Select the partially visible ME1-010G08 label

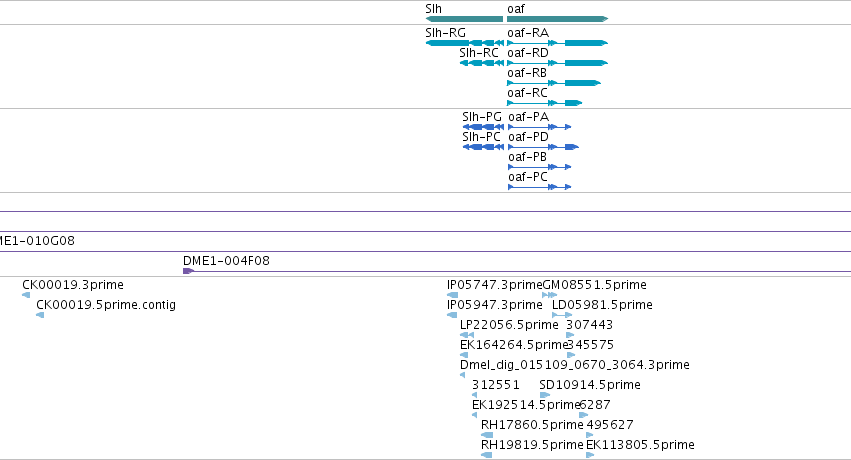click(37, 241)
